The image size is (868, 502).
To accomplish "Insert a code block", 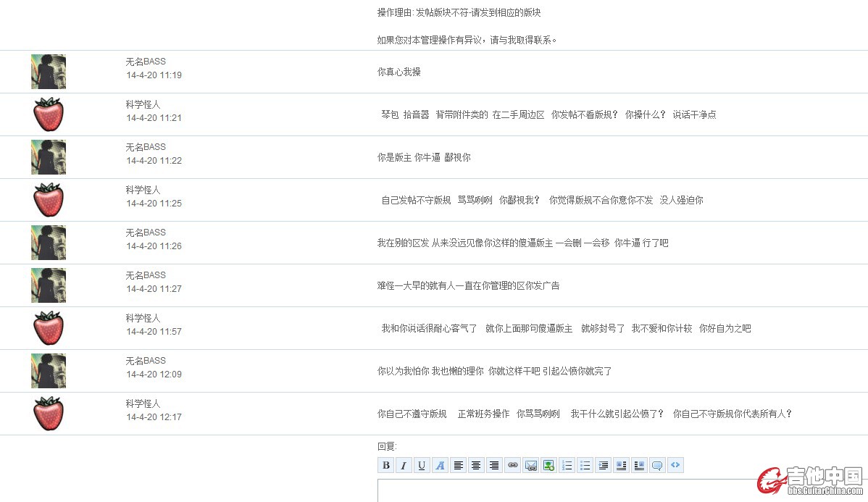I will tap(675, 466).
